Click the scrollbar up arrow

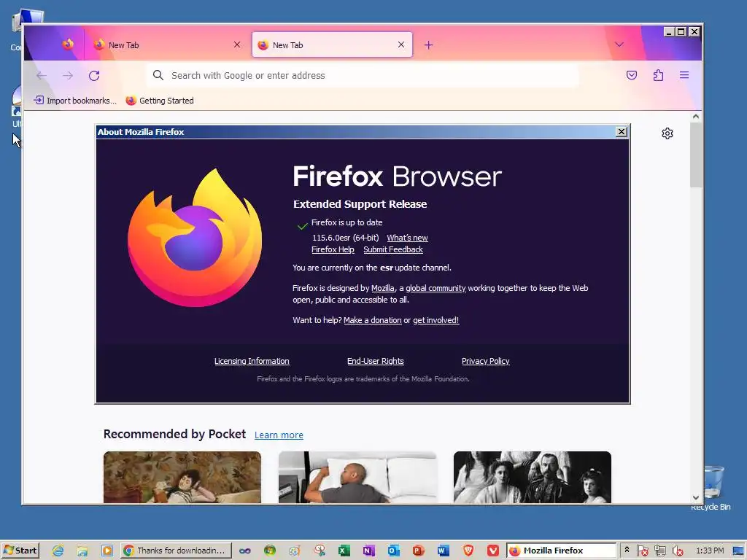coord(696,117)
